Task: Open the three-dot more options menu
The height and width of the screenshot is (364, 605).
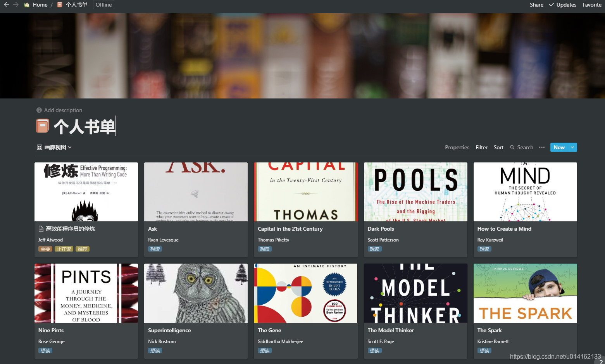Action: pos(542,147)
